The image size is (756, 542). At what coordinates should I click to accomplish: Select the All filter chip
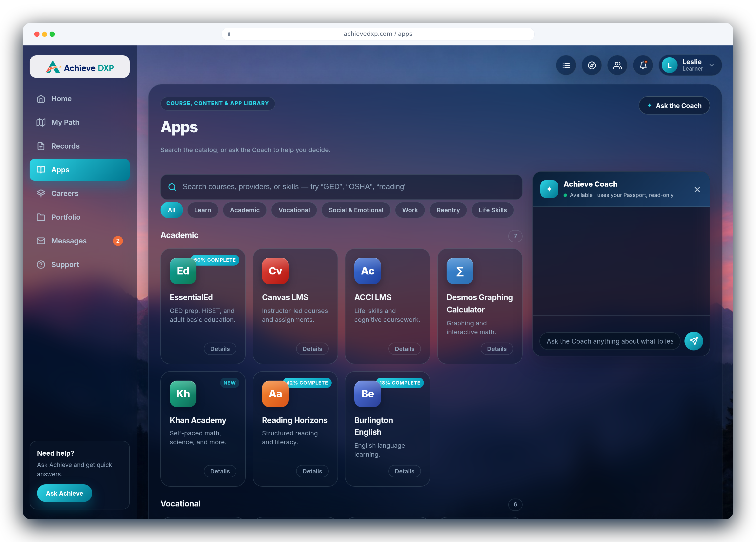tap(172, 210)
